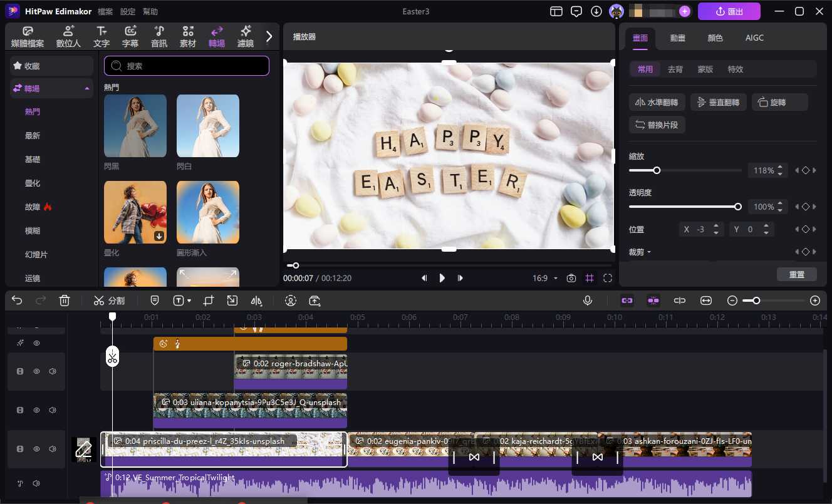Expand the 裁剪 crop section

tap(640, 252)
